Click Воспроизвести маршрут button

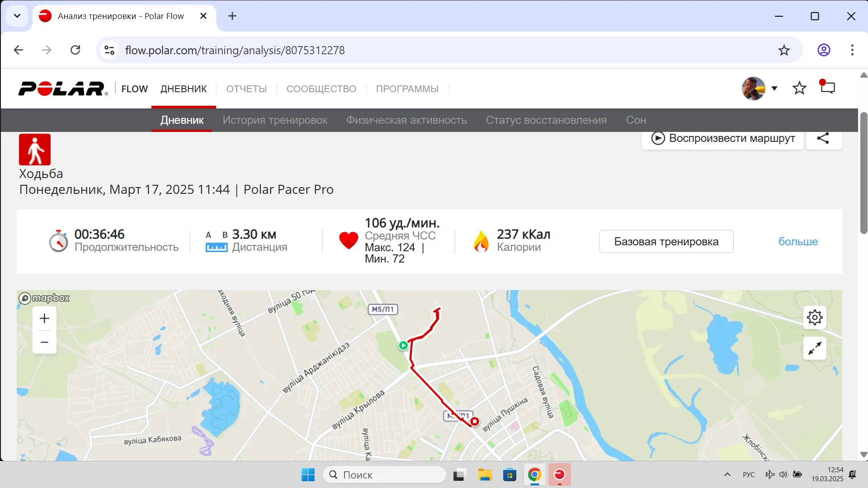pos(722,138)
